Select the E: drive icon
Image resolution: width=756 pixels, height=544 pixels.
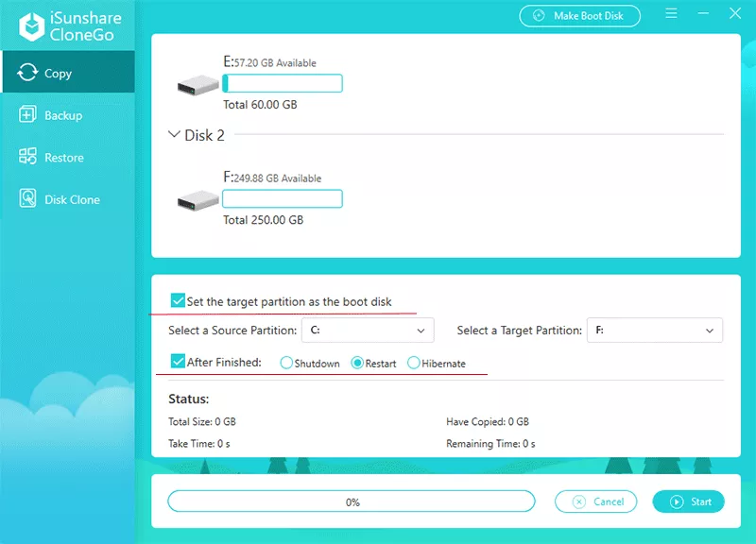[198, 86]
